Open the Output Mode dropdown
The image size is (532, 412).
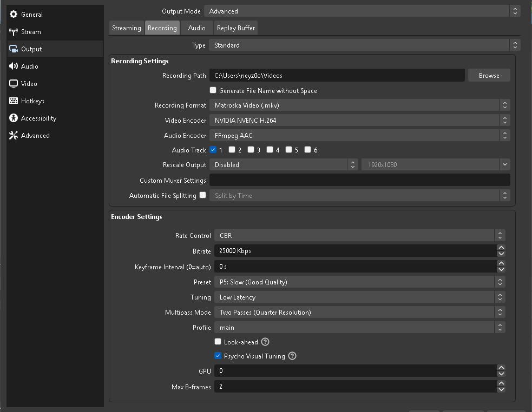362,11
